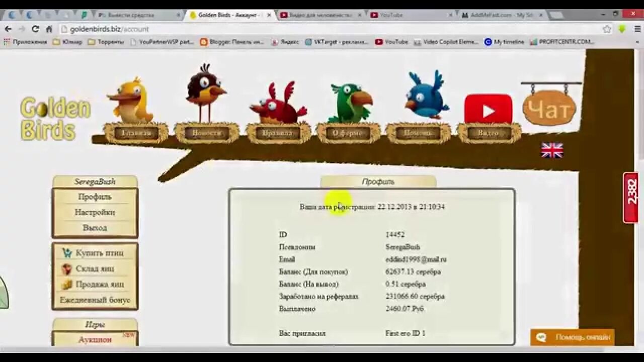644x362 pixels.
Task: Click the browser forward arrow
Action: tap(22, 29)
